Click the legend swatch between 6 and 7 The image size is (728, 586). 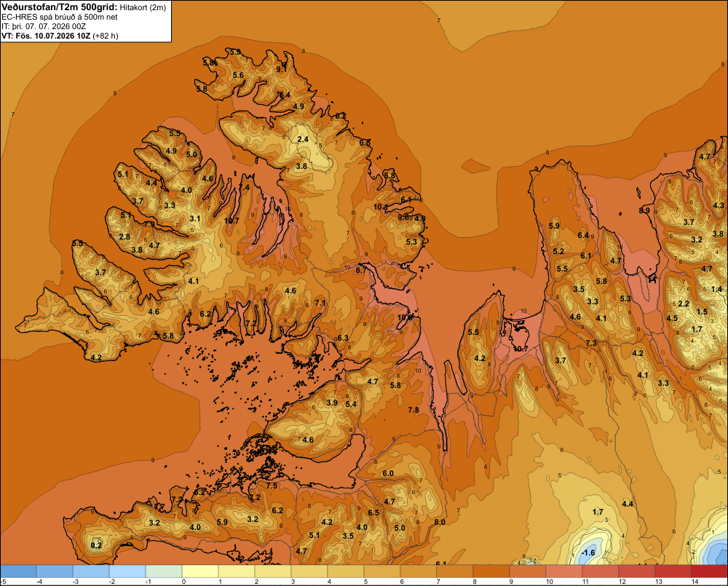tap(419, 571)
